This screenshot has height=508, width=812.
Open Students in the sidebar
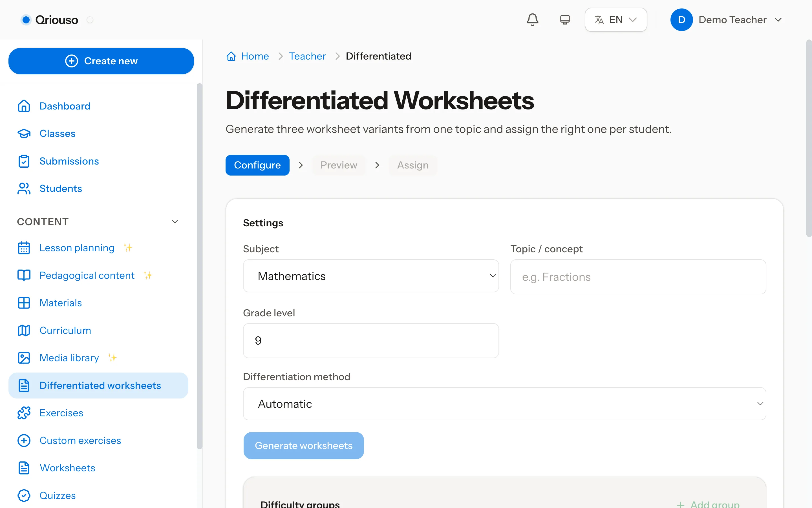click(61, 189)
